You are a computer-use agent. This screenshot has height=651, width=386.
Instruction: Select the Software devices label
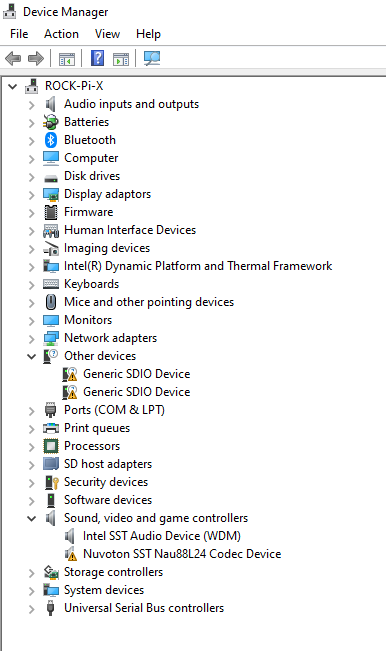coord(108,500)
